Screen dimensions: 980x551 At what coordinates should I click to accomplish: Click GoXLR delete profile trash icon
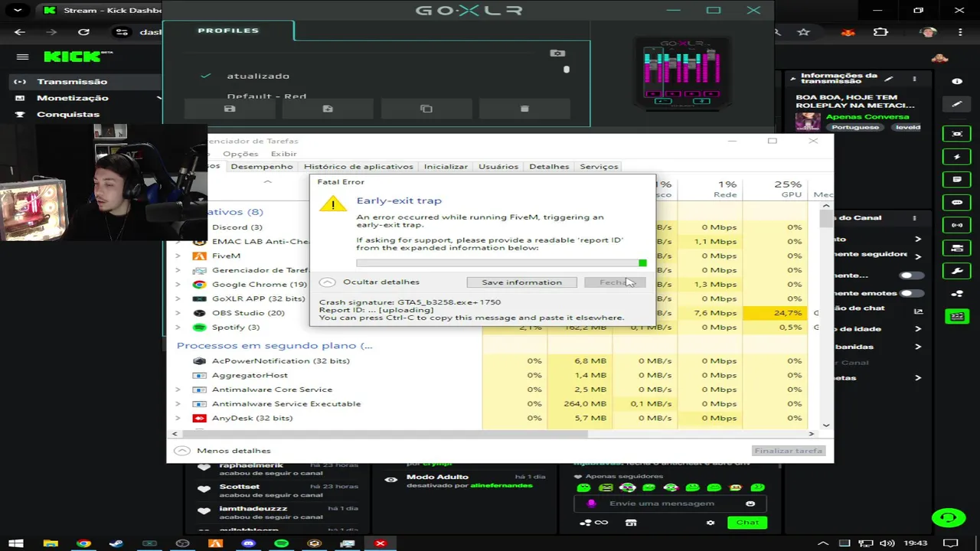(524, 109)
